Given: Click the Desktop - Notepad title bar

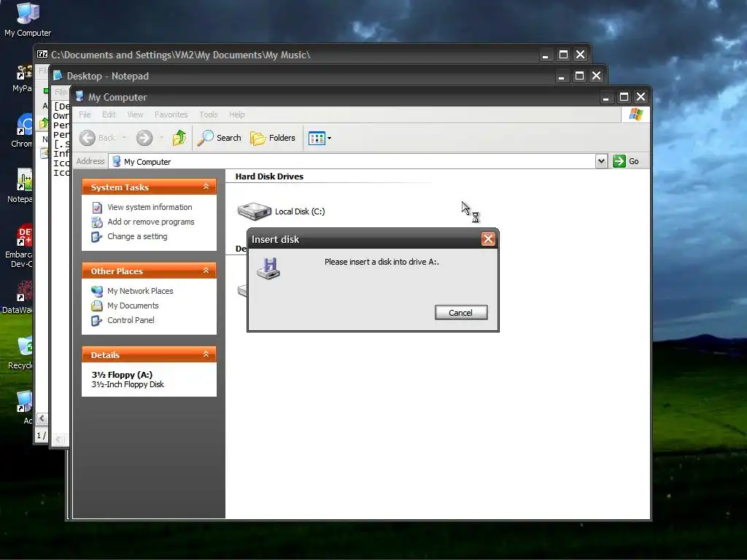Looking at the screenshot, I should [x=305, y=76].
